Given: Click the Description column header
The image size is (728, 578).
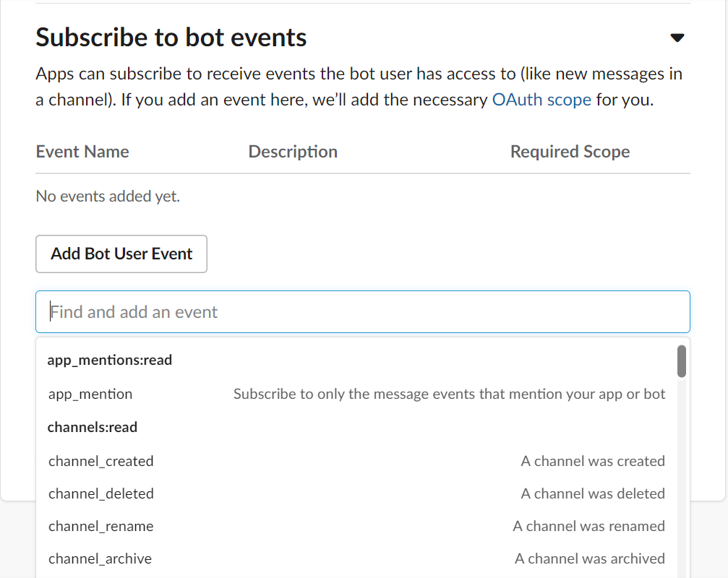Looking at the screenshot, I should [293, 152].
